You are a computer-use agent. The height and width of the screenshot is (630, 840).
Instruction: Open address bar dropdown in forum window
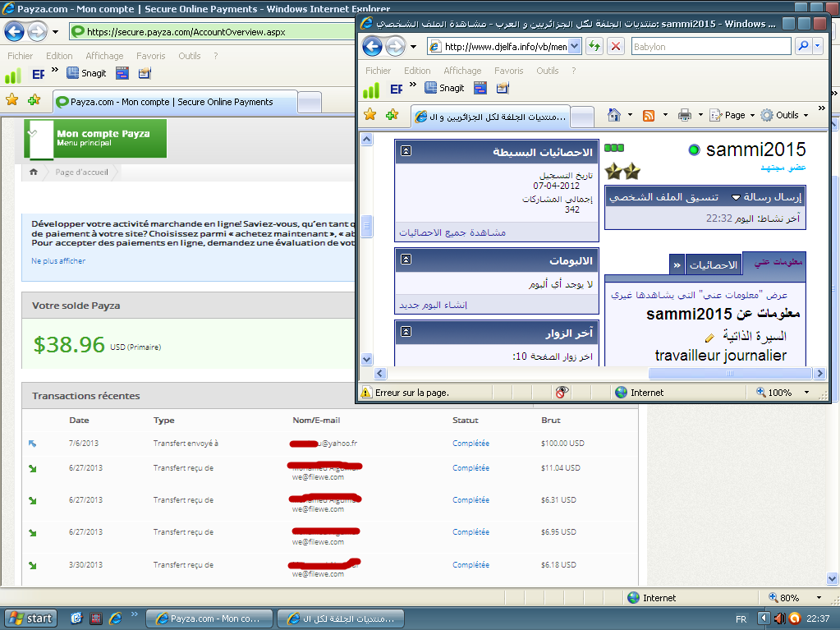[x=574, y=46]
